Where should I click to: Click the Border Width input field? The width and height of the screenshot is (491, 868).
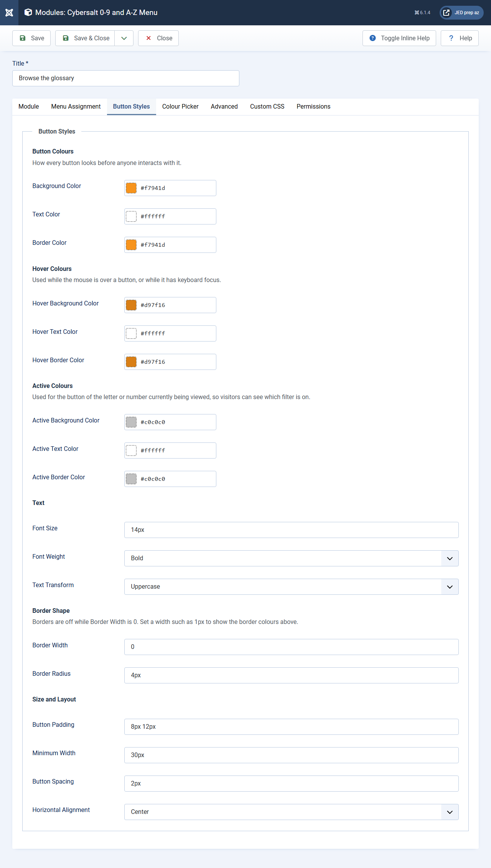pos(292,647)
